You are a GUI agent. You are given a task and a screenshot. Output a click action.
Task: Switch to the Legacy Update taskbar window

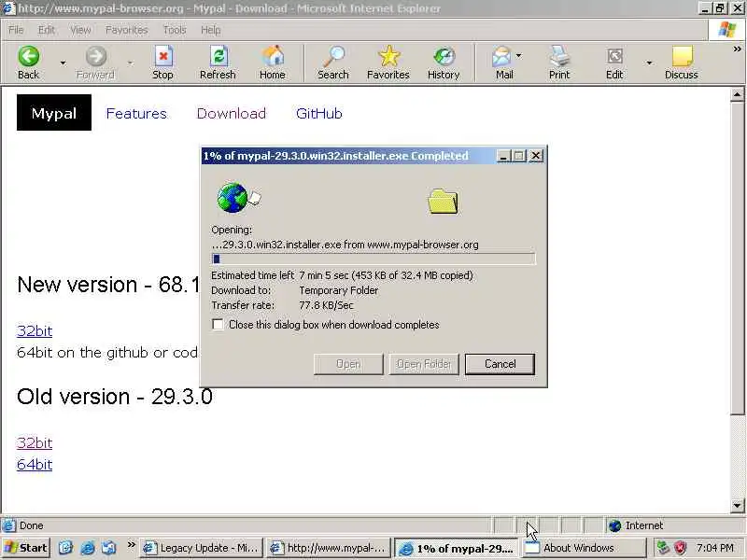[x=203, y=548]
